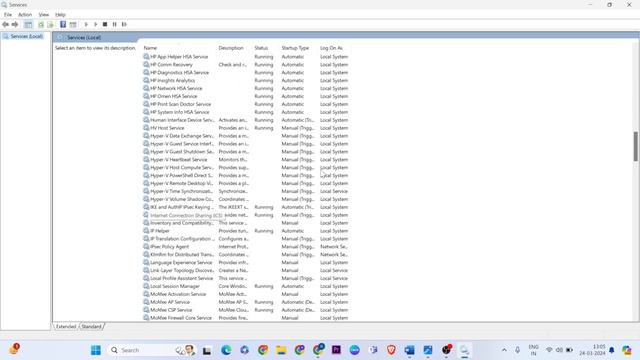The height and width of the screenshot is (360, 640).
Task: Stop the service with the square Stop icon
Action: [x=105, y=24]
